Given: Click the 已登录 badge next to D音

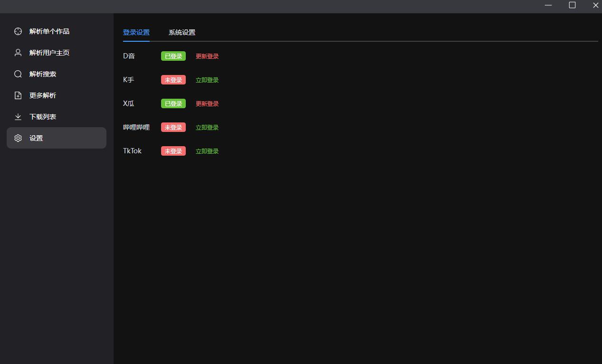Looking at the screenshot, I should (x=173, y=56).
